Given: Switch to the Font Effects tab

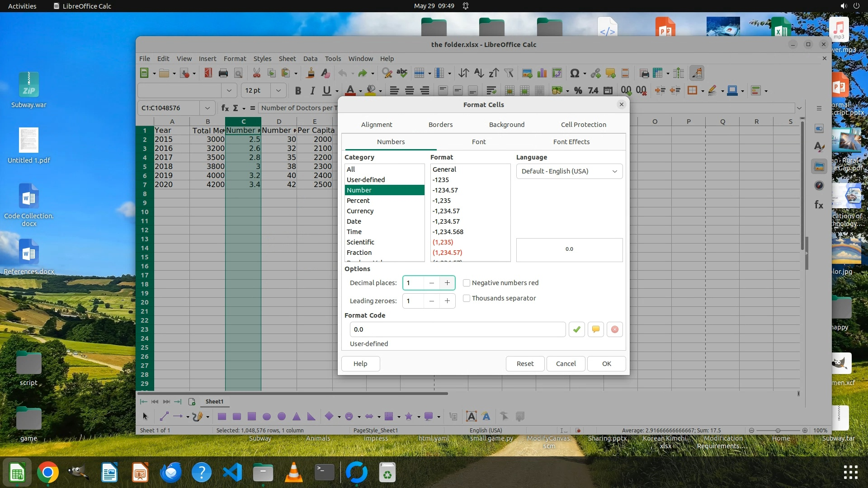Looking at the screenshot, I should point(571,142).
